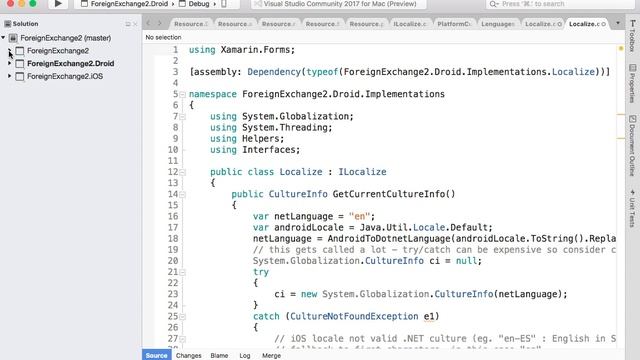Viewport: 640px width, 360px height.
Task: Click CultureNotFoundException on line 25
Action: tap(354, 316)
